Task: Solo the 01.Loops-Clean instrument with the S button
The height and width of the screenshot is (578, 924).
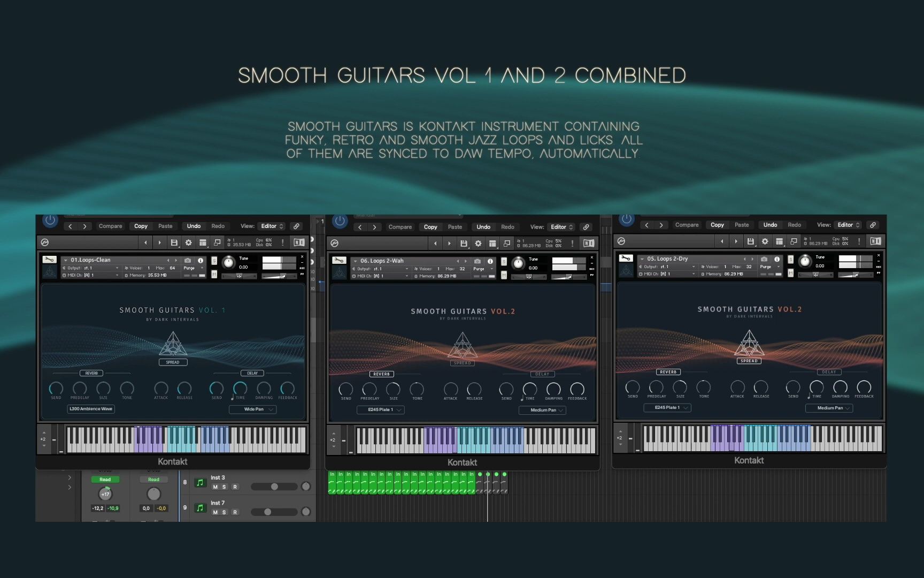Action: coord(214,261)
